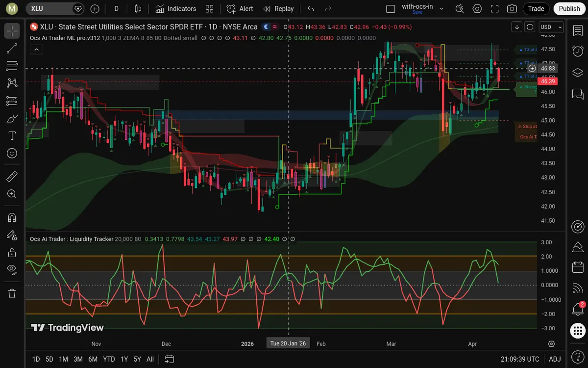Select the text annotation tool
This screenshot has width=588, height=368.
pos(12,136)
